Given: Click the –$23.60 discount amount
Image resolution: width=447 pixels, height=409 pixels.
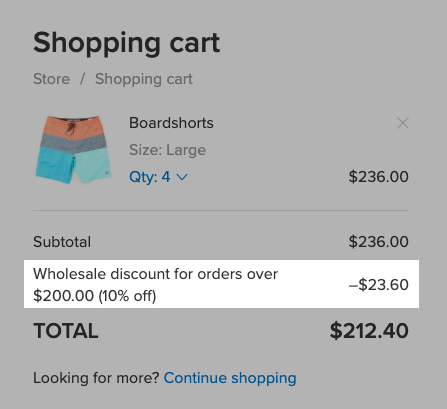Looking at the screenshot, I should [x=379, y=285].
